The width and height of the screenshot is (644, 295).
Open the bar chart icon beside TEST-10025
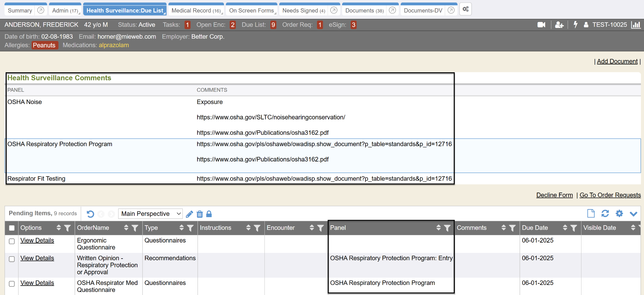(x=636, y=25)
